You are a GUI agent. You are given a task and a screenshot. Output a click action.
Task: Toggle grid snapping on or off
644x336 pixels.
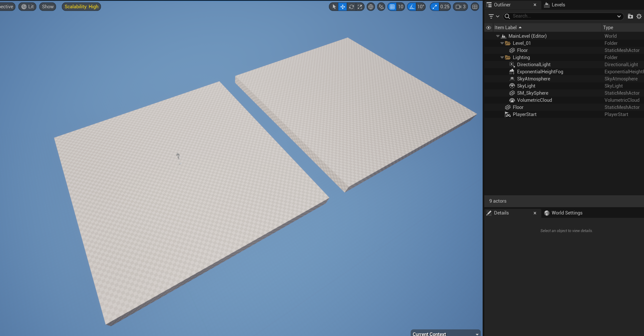pyautogui.click(x=392, y=7)
